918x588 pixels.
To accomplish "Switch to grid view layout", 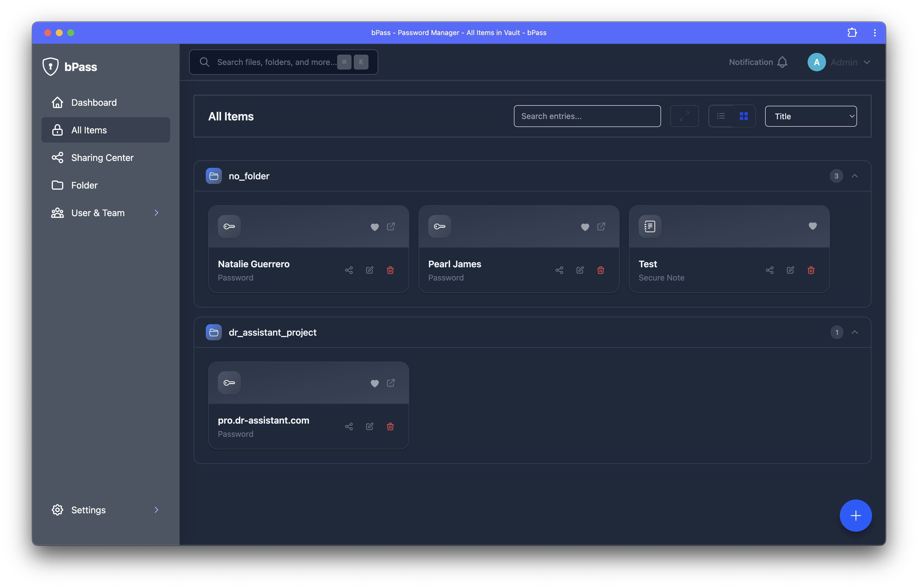I will coord(744,116).
